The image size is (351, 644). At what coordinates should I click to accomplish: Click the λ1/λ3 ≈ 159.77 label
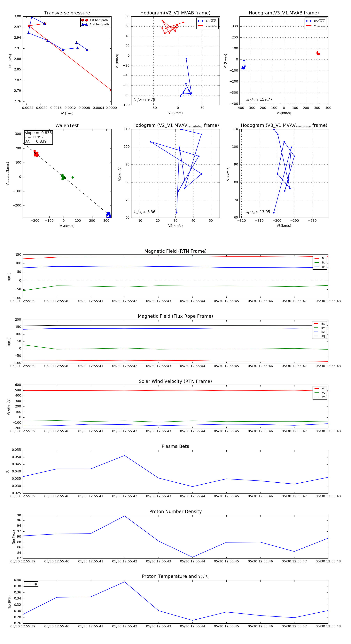pos(259,100)
